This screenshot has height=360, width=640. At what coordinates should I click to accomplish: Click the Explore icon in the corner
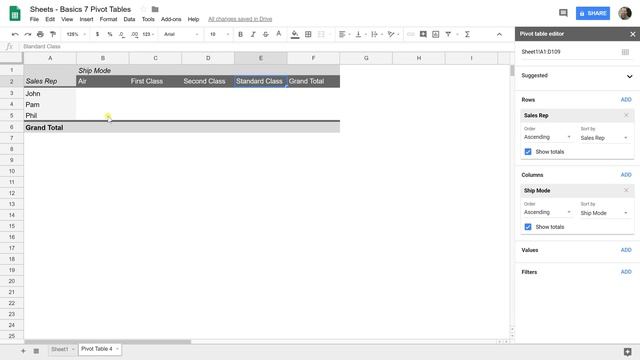point(628,351)
